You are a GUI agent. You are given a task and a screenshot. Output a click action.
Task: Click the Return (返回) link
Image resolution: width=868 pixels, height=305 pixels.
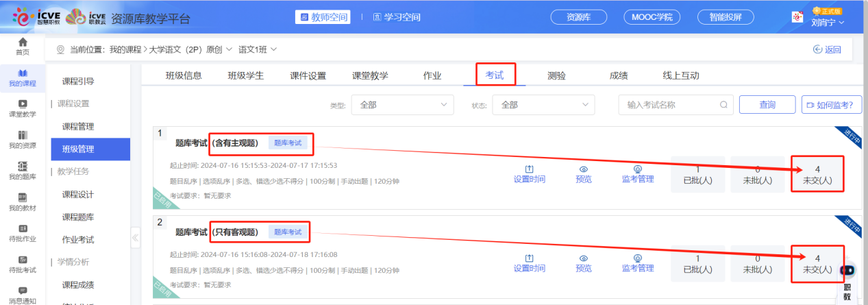click(x=826, y=49)
